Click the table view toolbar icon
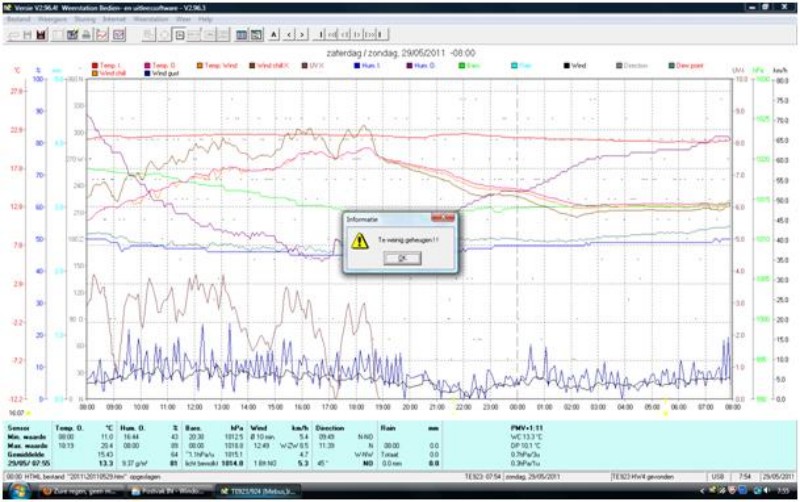The width and height of the screenshot is (800, 502). tap(242, 35)
